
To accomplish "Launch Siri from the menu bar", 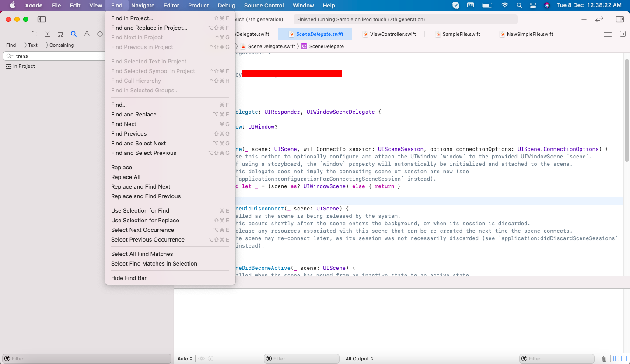I will click(547, 5).
